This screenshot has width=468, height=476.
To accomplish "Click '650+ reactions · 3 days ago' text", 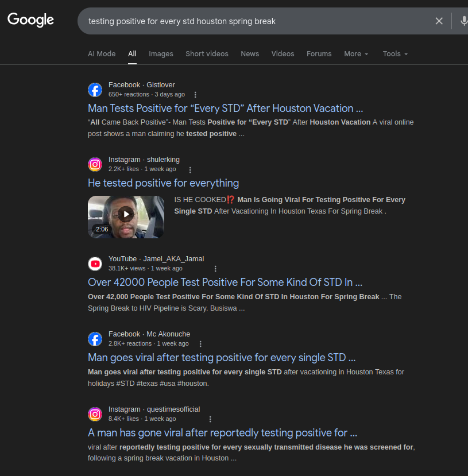I will click(x=146, y=94).
